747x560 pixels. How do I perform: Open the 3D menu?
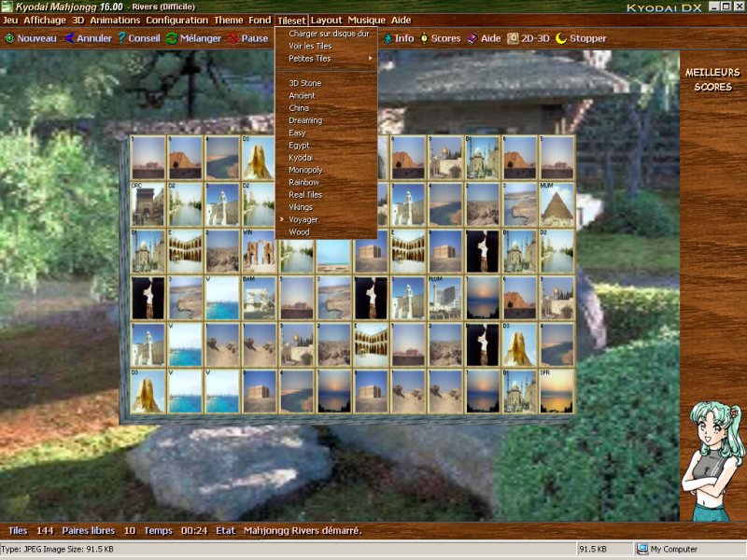[78, 20]
